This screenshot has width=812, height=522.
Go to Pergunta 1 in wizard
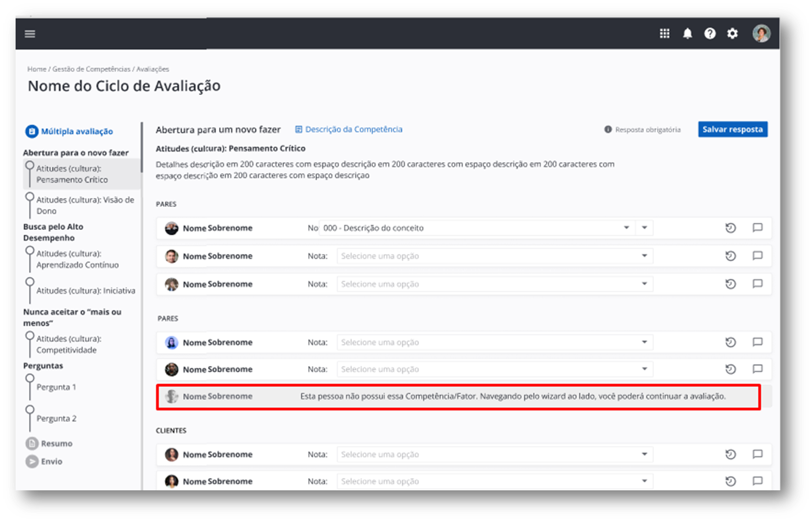point(56,387)
